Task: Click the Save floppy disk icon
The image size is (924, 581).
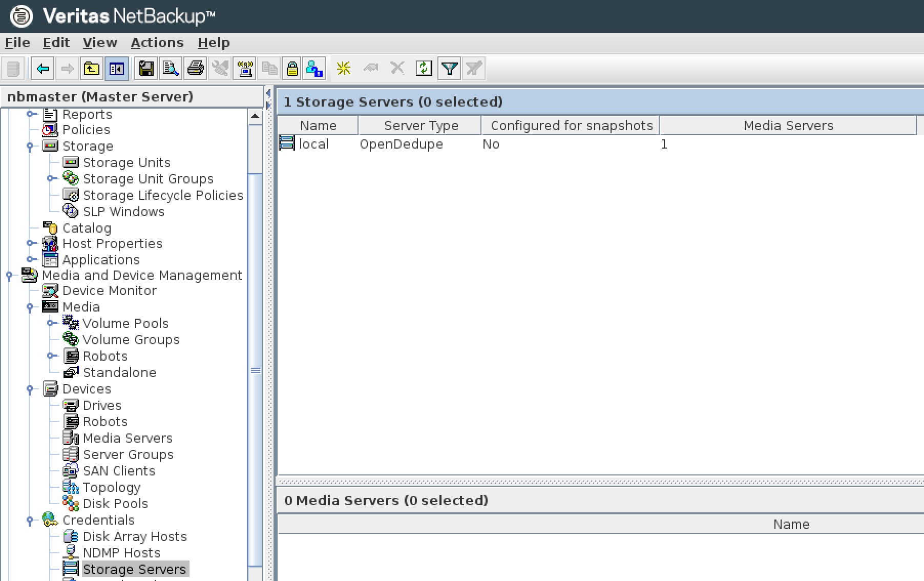Action: [146, 68]
